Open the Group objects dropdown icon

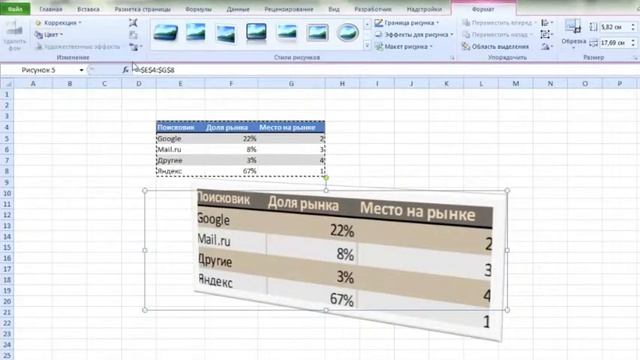[546, 35]
